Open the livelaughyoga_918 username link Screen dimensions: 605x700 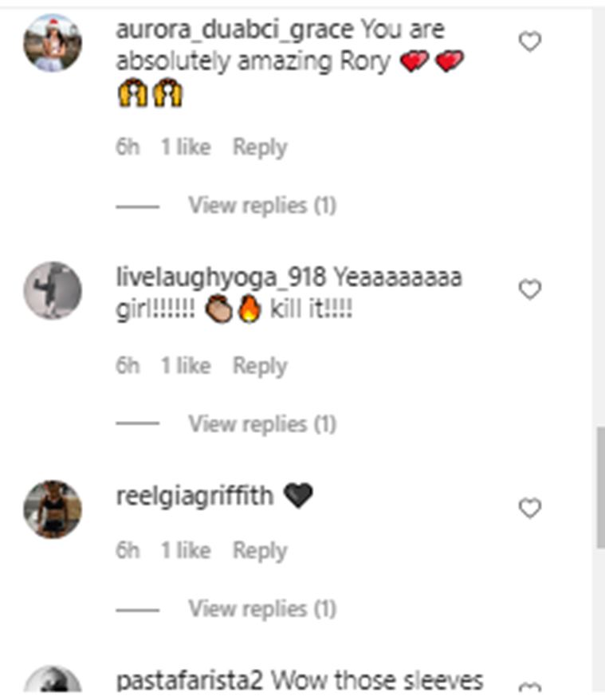click(221, 278)
